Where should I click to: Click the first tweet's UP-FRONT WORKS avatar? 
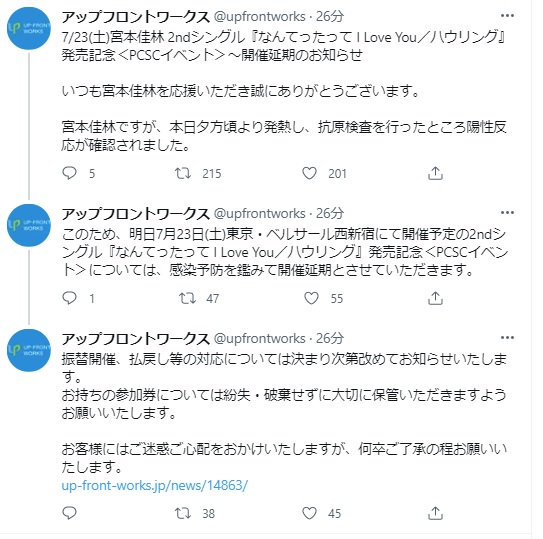tap(29, 28)
